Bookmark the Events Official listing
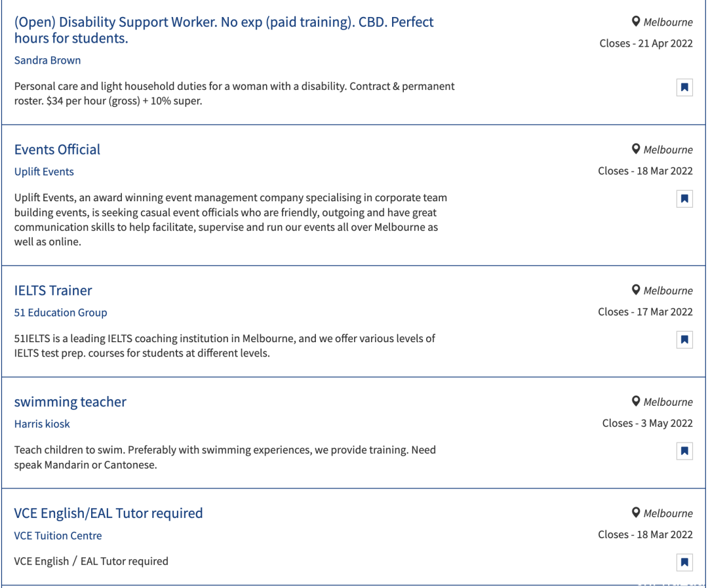The image size is (708, 588). tap(684, 199)
